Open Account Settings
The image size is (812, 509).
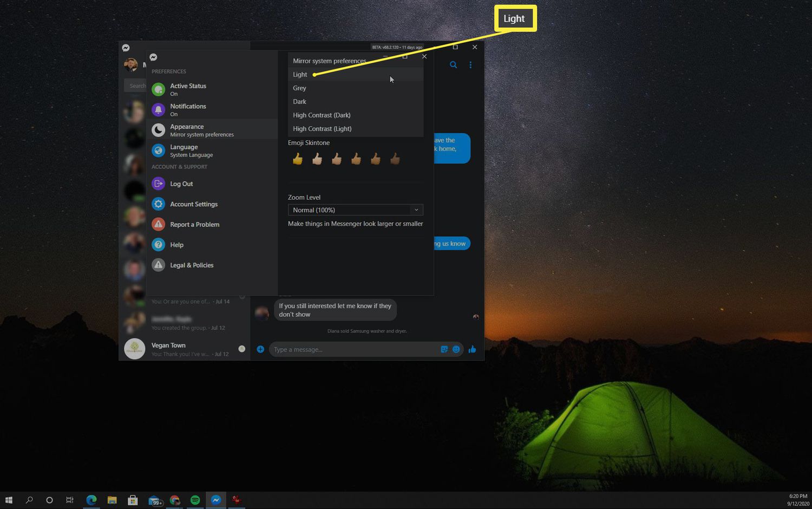212,204
